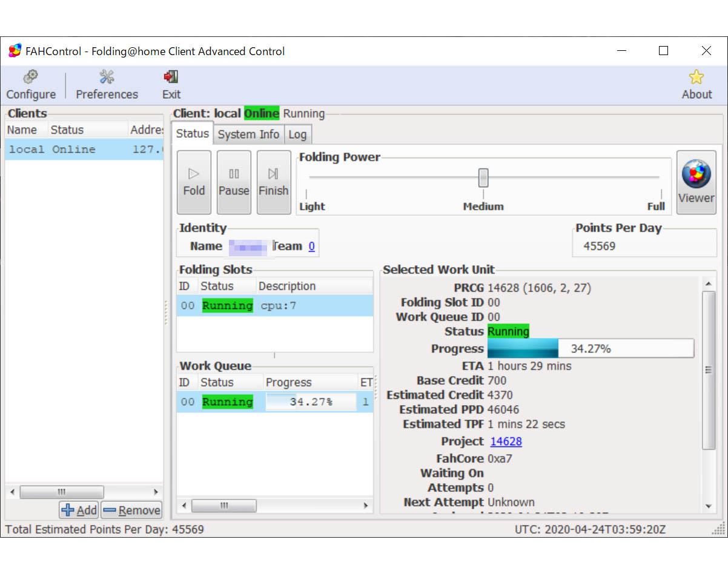Click the Folding Power slider handle
The image size is (728, 574).
pos(483,177)
